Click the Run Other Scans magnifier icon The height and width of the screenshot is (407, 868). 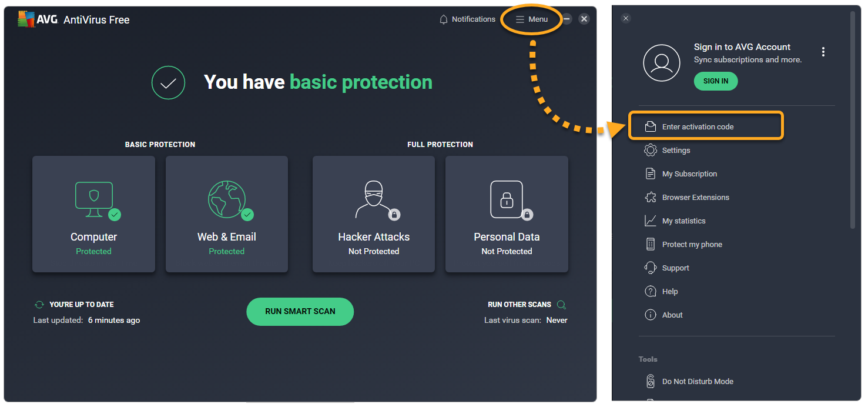[561, 305]
